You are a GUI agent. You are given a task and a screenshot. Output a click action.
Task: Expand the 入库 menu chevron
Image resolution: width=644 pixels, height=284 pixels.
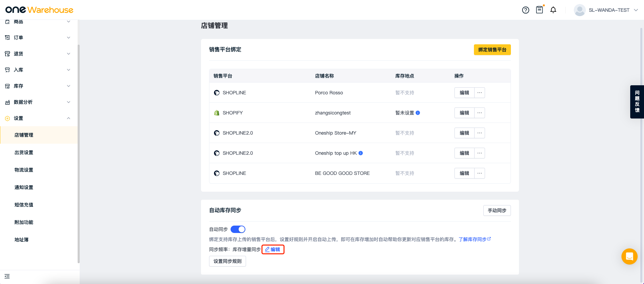tap(69, 70)
